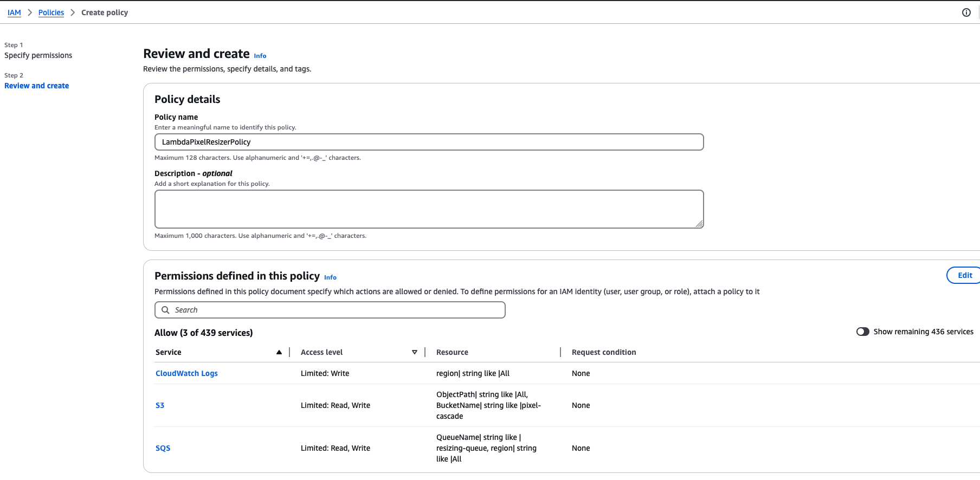Click the search magnifier icon in permissions search
Screen dimensions: 980x480
tap(165, 310)
